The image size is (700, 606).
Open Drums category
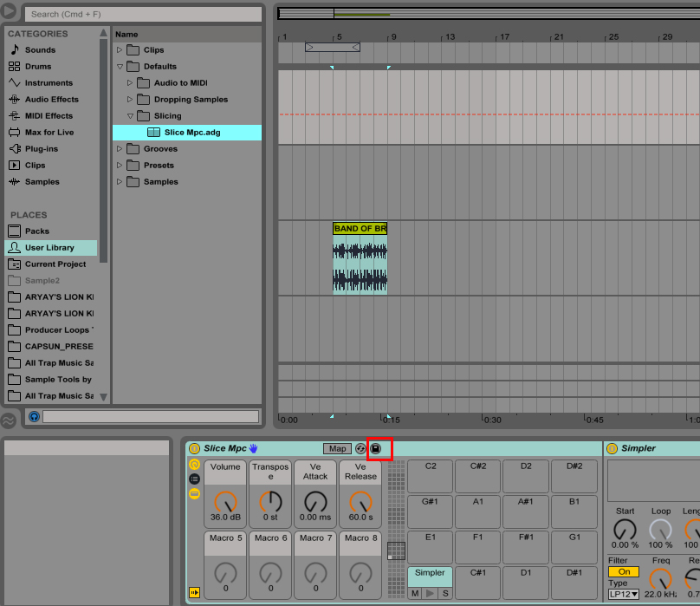click(x=38, y=66)
